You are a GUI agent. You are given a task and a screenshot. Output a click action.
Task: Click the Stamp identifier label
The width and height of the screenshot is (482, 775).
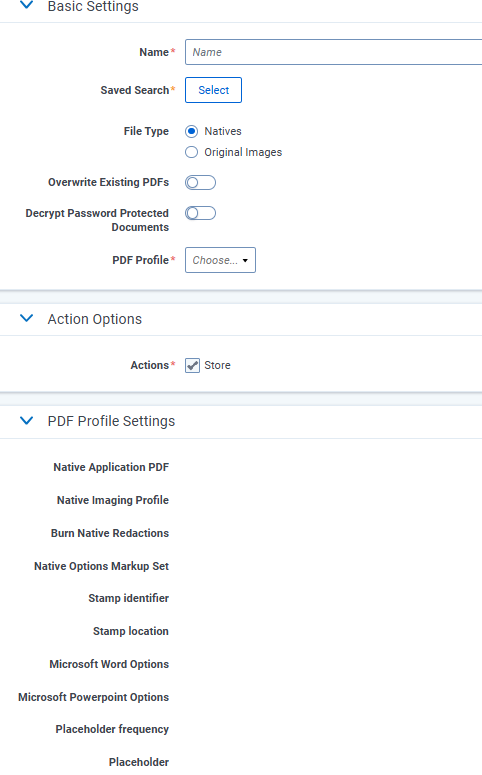[x=129, y=598]
